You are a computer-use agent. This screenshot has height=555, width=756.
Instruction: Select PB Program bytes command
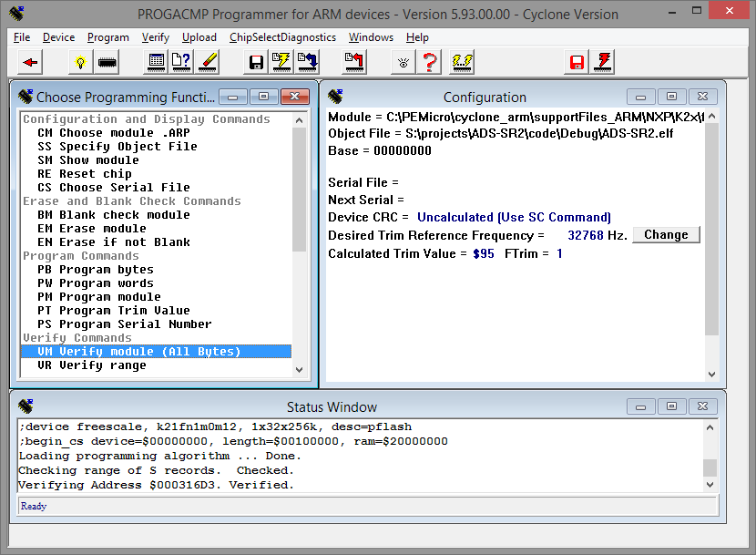coord(157,269)
